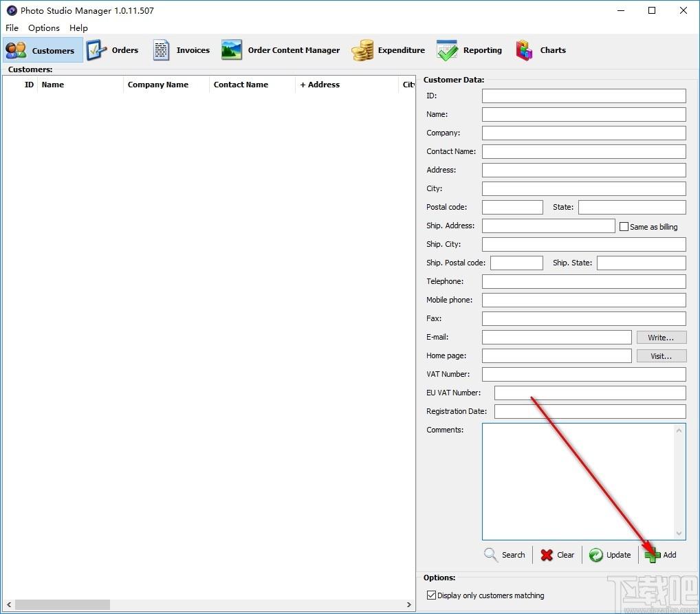
Task: Open the Orders clipboard icon
Action: 96,50
